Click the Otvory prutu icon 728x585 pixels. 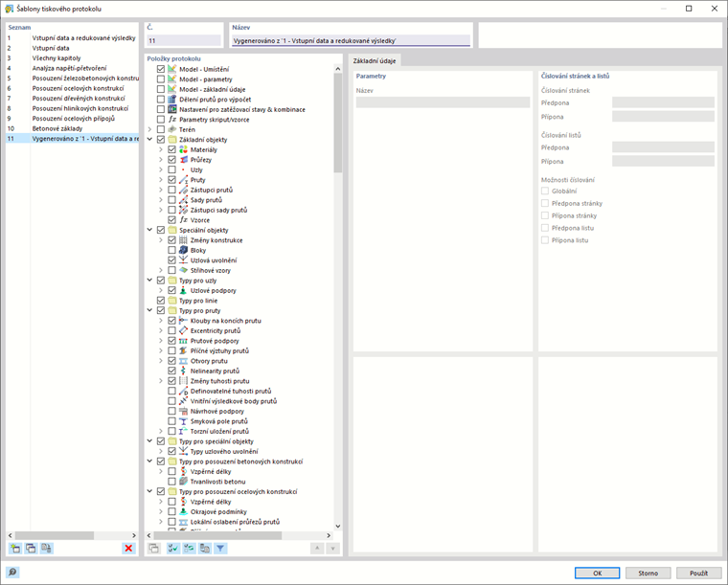pos(183,361)
